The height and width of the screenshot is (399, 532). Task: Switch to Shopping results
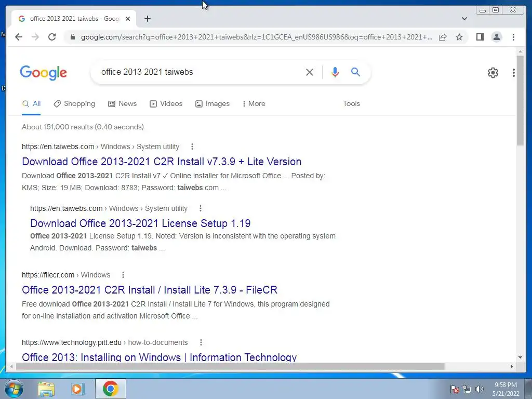click(74, 104)
